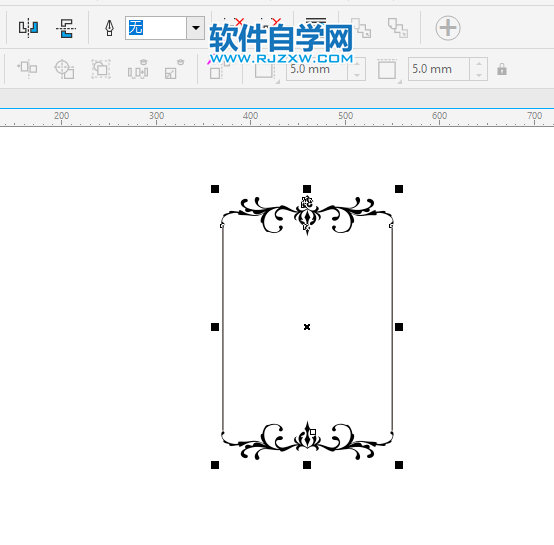Click the ruler mark labeled 700
554x545 pixels.
[534, 116]
